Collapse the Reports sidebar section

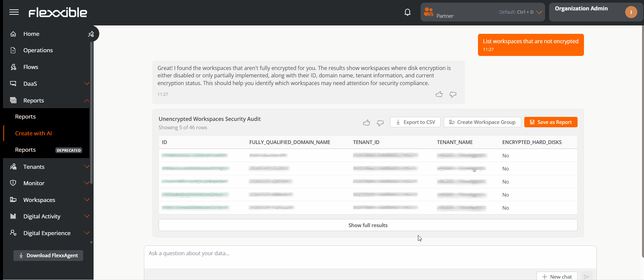point(86,100)
